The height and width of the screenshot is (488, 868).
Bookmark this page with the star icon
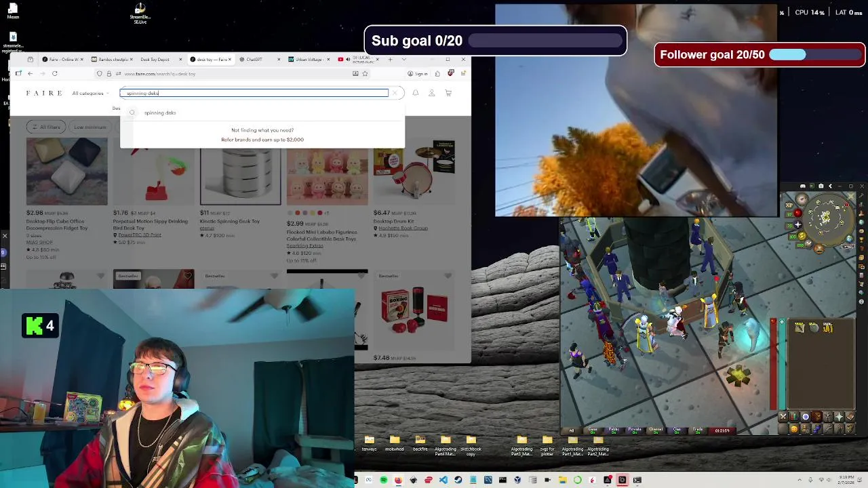coord(366,73)
